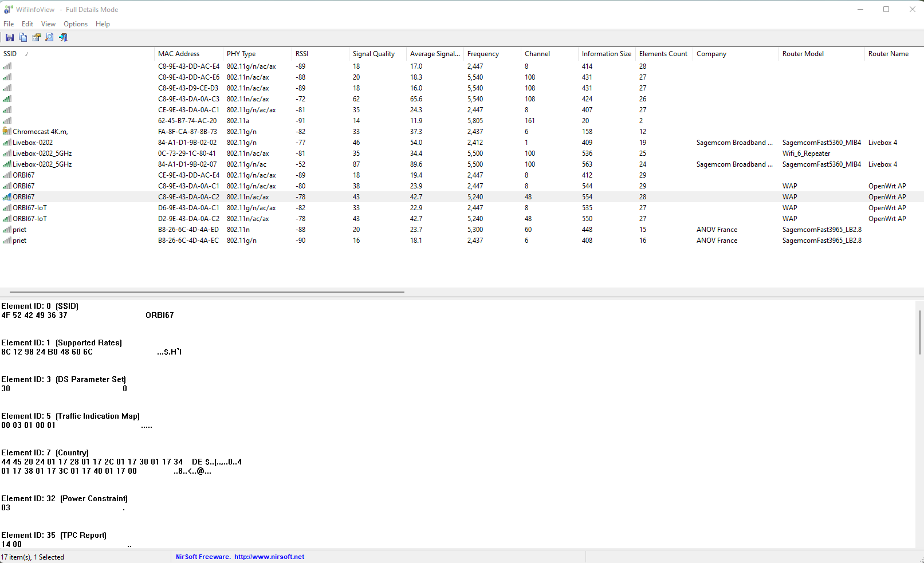Click the lock icon beside Chromecast 4K.m,
This screenshot has height=563, width=924.
7,132
